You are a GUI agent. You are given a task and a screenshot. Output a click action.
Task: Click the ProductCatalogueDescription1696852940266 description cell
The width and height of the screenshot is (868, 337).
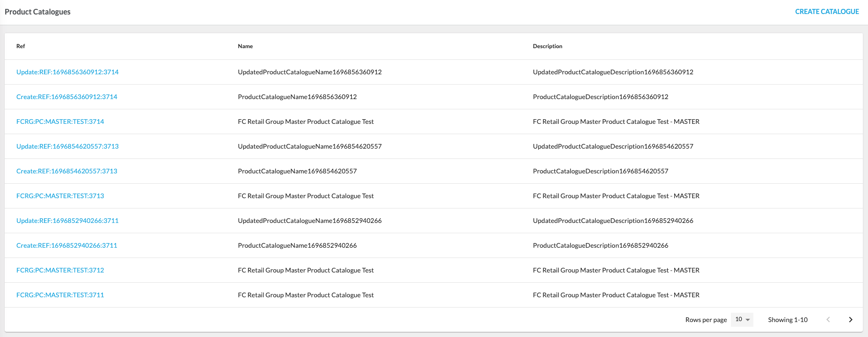point(600,245)
